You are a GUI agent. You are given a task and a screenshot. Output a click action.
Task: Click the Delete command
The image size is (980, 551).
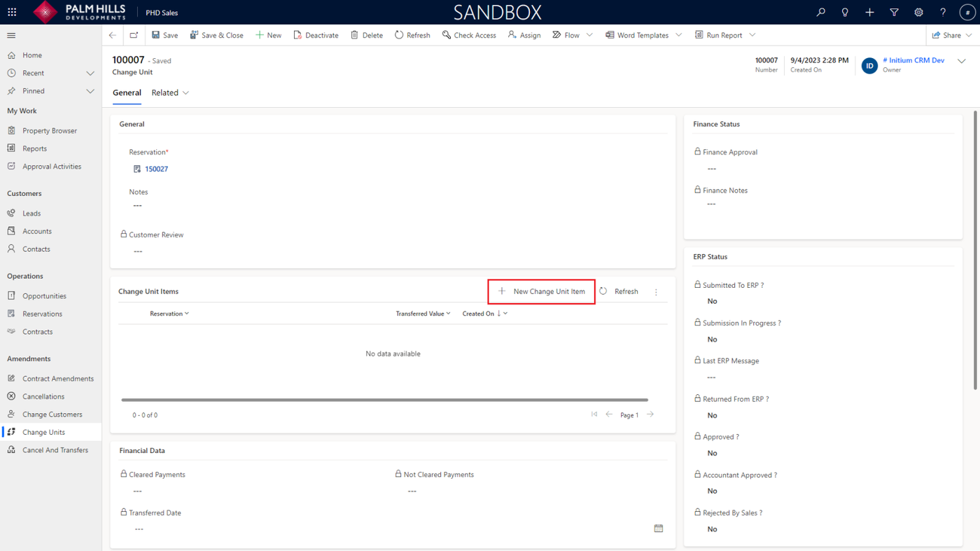pyautogui.click(x=366, y=35)
